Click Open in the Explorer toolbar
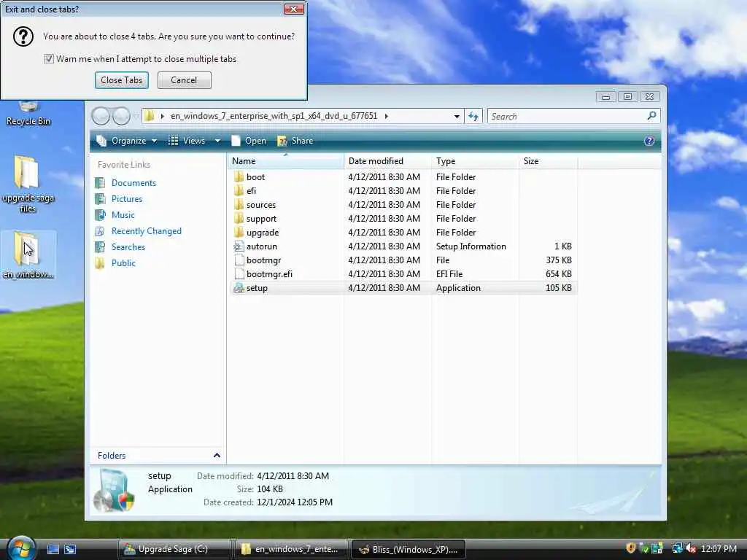The height and width of the screenshot is (560, 747). tap(249, 141)
